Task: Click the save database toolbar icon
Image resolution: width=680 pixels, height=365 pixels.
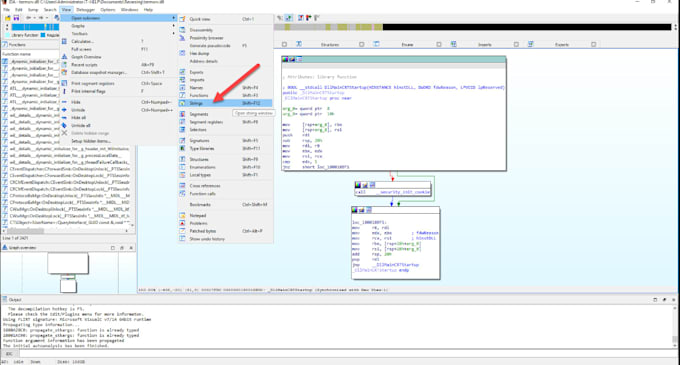Action: coord(16,18)
